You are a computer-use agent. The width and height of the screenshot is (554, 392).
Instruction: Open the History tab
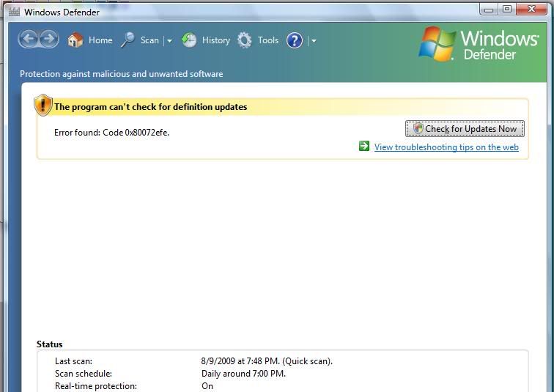point(216,40)
